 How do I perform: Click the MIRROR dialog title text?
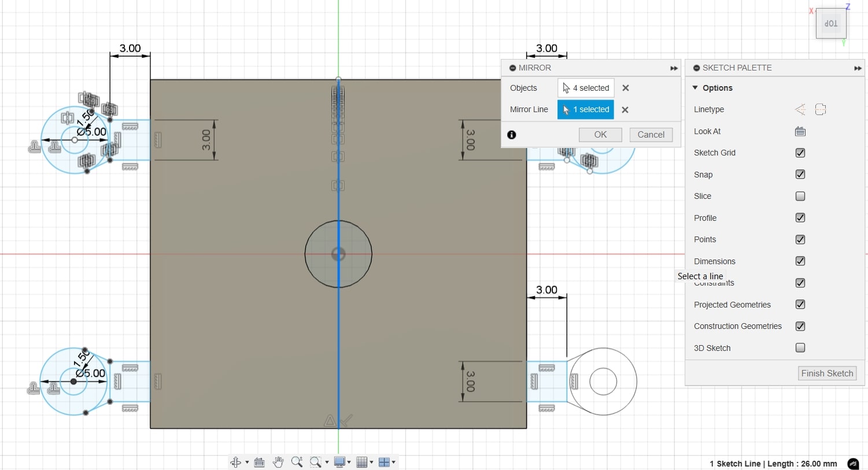tap(535, 68)
